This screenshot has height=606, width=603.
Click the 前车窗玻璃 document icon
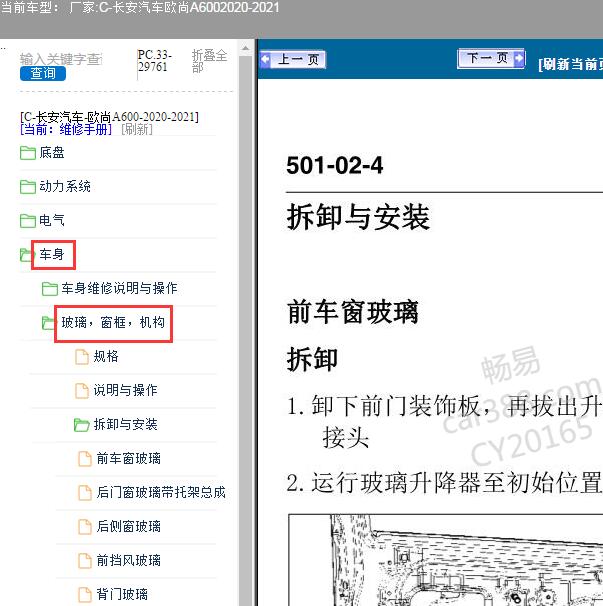tap(85, 459)
